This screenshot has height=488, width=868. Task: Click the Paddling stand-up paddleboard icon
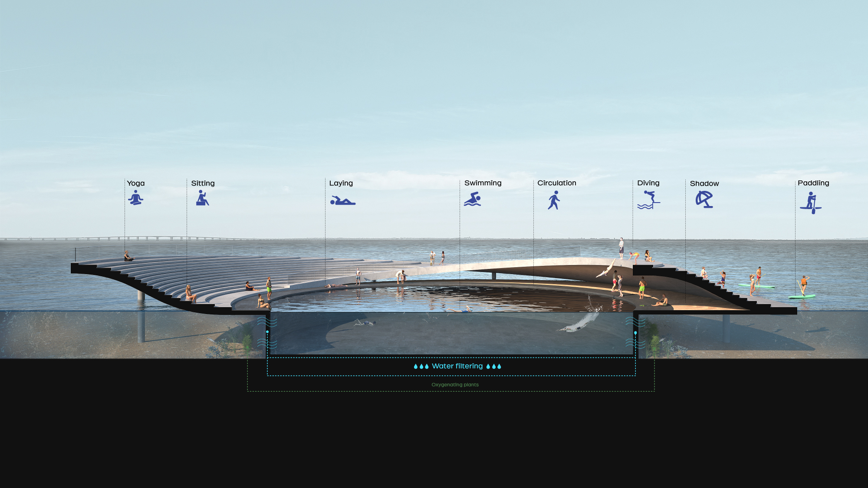pos(811,203)
